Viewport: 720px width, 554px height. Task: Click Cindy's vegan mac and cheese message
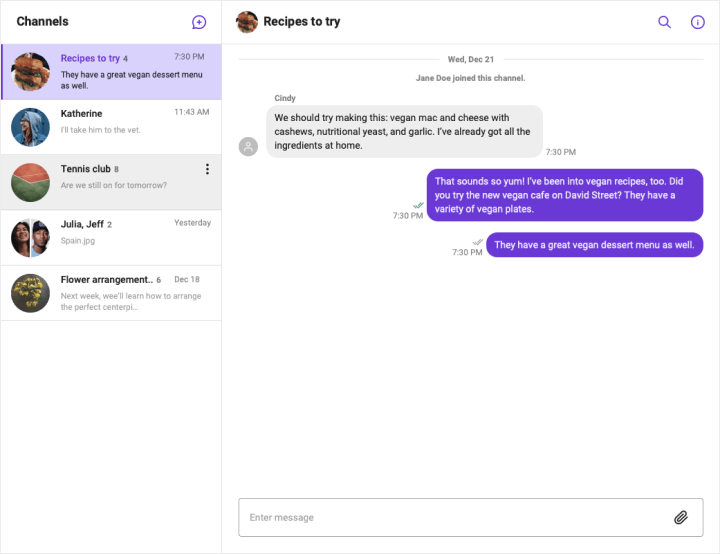pyautogui.click(x=404, y=131)
